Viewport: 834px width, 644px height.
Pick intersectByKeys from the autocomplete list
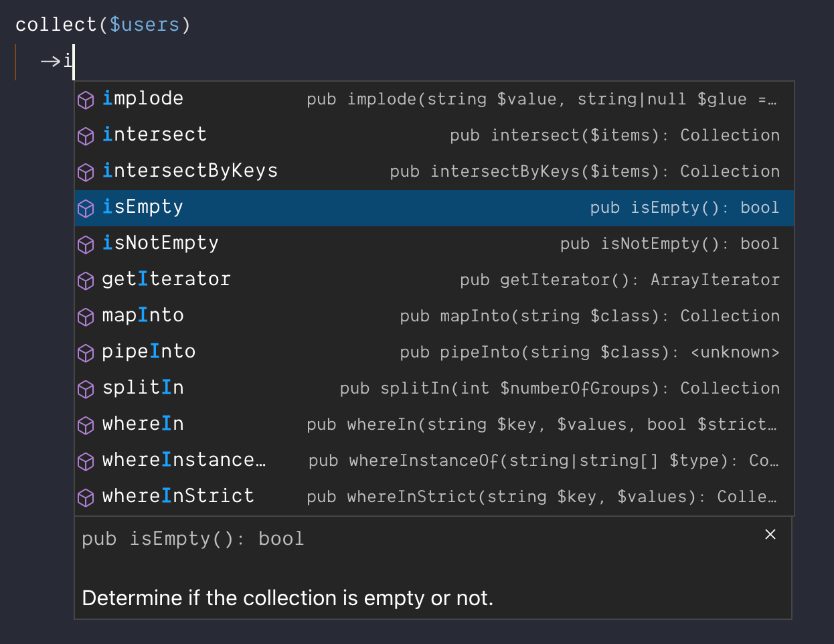434,171
